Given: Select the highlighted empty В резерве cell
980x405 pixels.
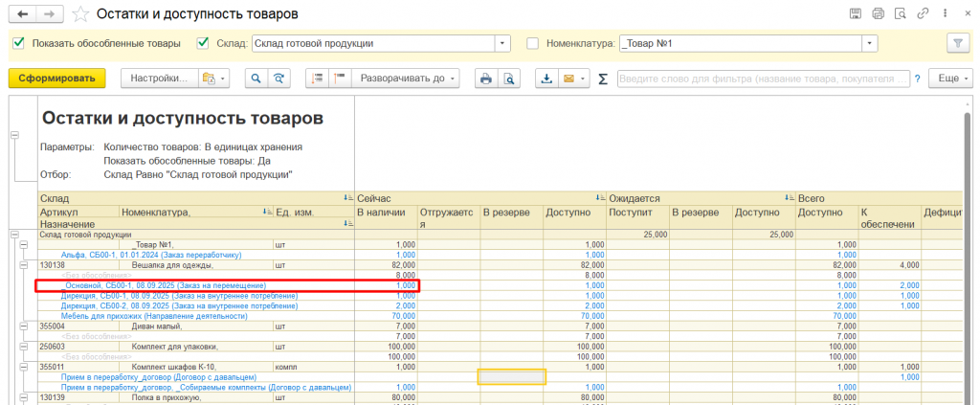Looking at the screenshot, I should [x=512, y=377].
